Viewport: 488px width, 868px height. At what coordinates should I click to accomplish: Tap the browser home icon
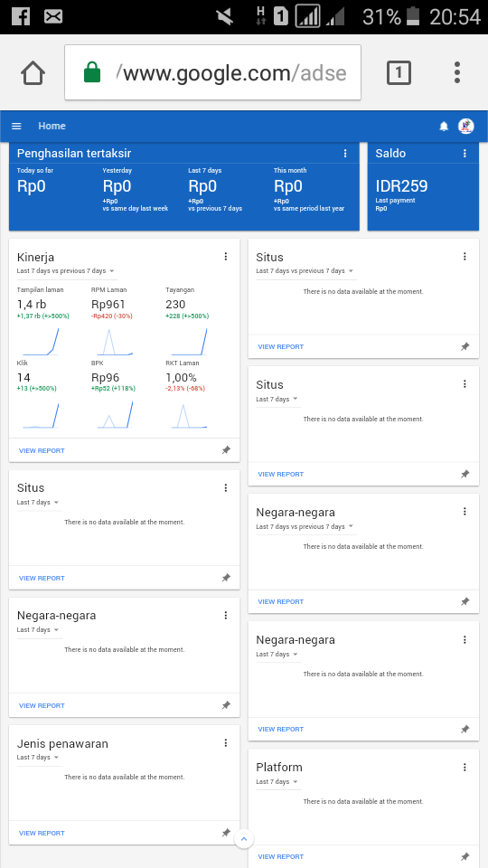tap(33, 73)
